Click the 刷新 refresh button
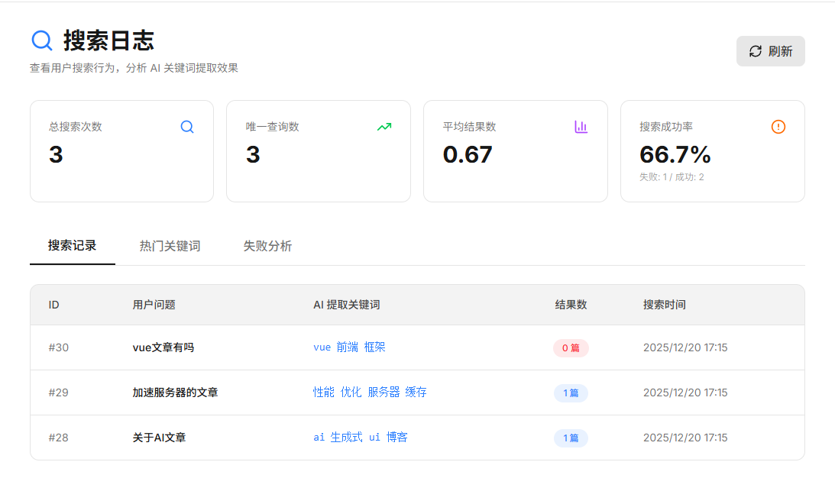This screenshot has height=504, width=835. (770, 51)
